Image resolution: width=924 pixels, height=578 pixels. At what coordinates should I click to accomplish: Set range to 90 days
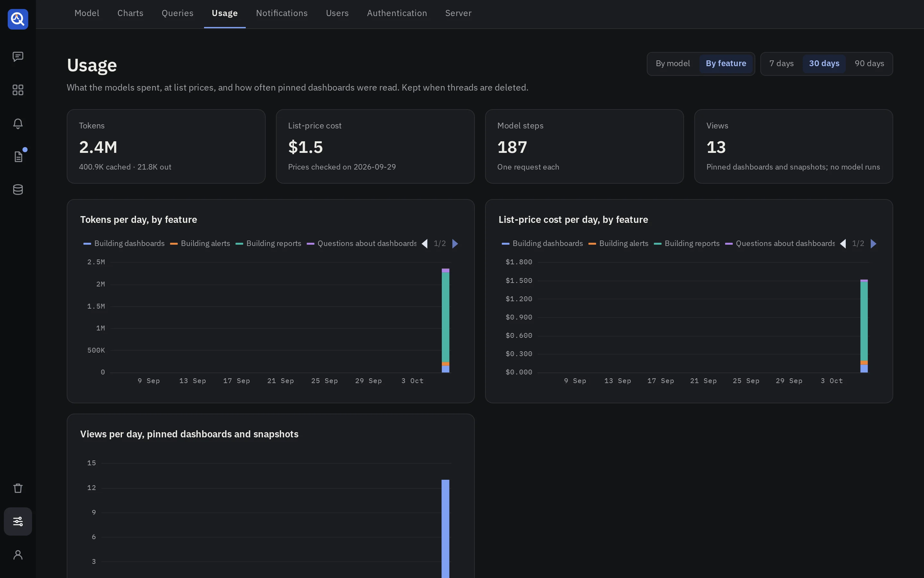click(x=869, y=64)
